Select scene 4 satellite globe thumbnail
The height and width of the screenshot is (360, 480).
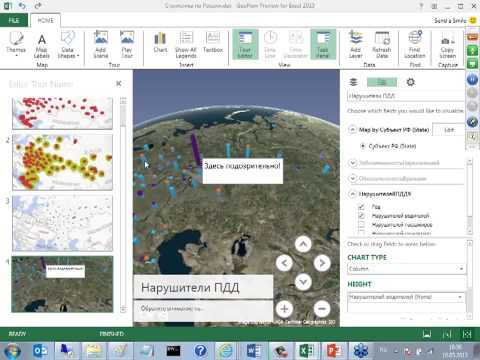(62, 284)
